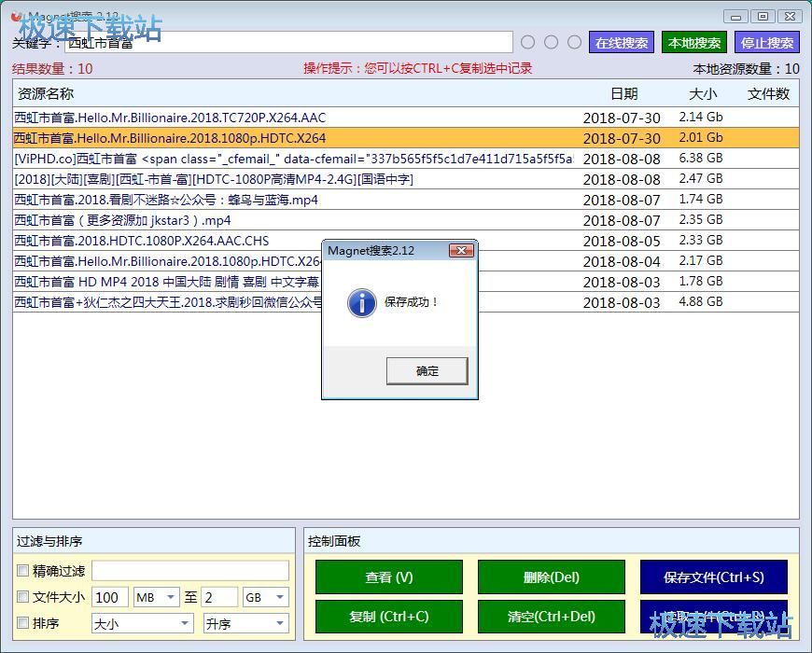Image resolution: width=812 pixels, height=653 pixels.
Task: Click the 删除(Del) button
Action: click(x=552, y=577)
